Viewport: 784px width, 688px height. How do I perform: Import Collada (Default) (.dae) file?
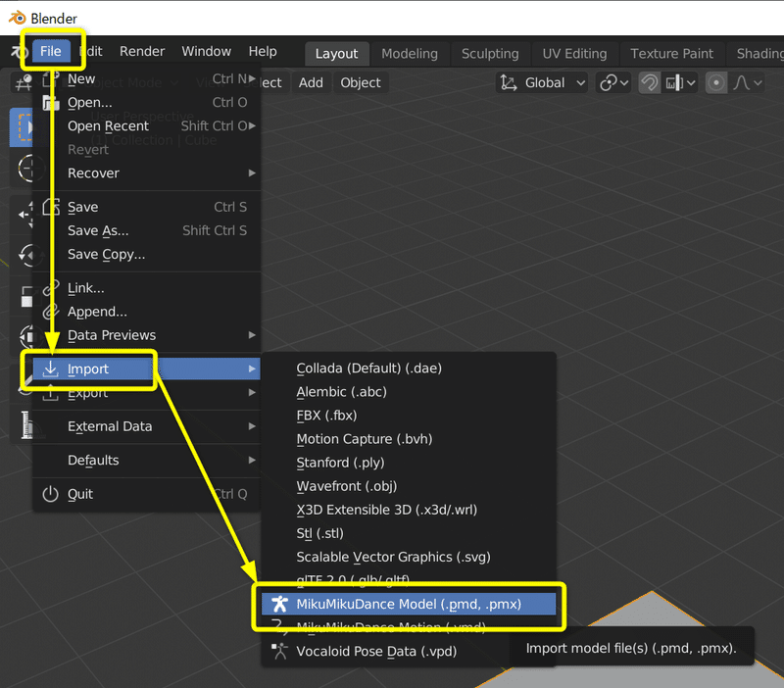(x=409, y=369)
